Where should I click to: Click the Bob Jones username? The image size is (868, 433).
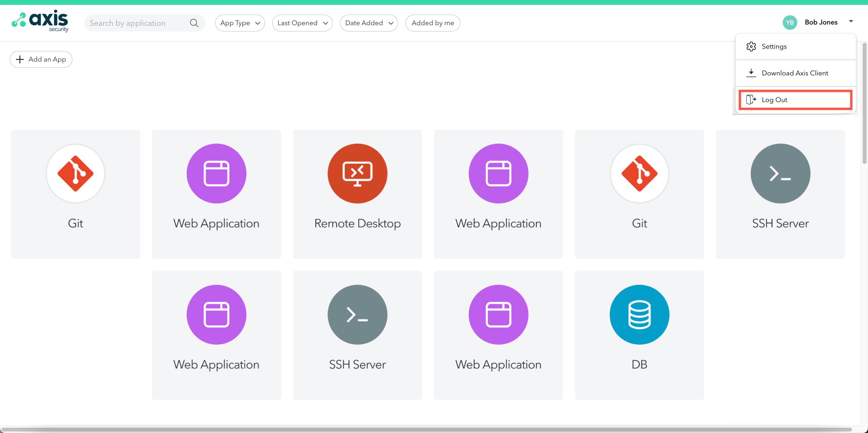tap(821, 22)
